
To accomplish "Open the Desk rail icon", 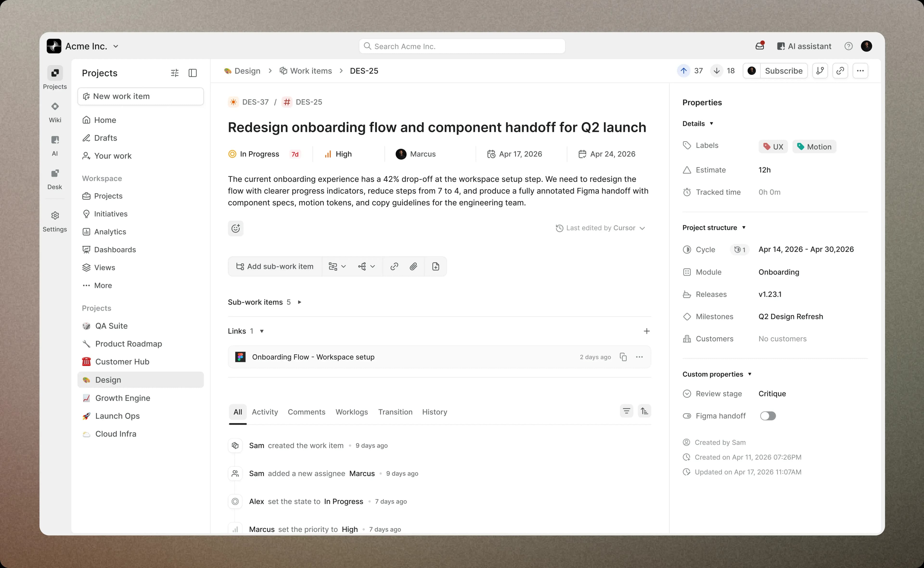I will pyautogui.click(x=55, y=173).
